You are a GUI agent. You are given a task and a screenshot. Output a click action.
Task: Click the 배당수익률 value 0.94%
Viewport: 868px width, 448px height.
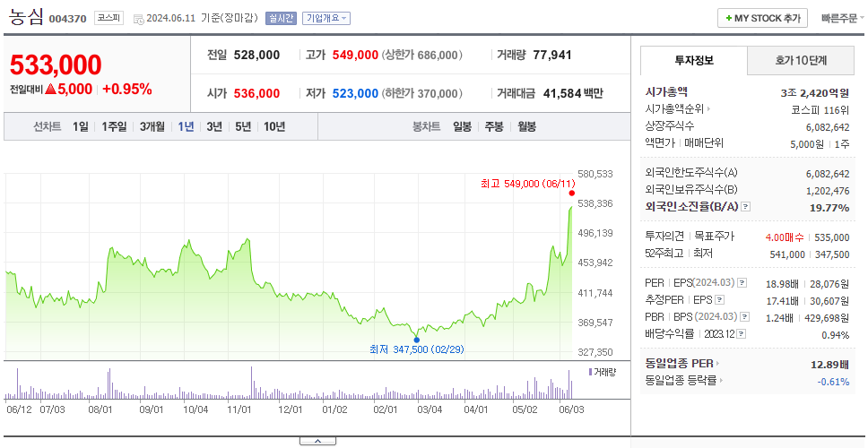(836, 335)
